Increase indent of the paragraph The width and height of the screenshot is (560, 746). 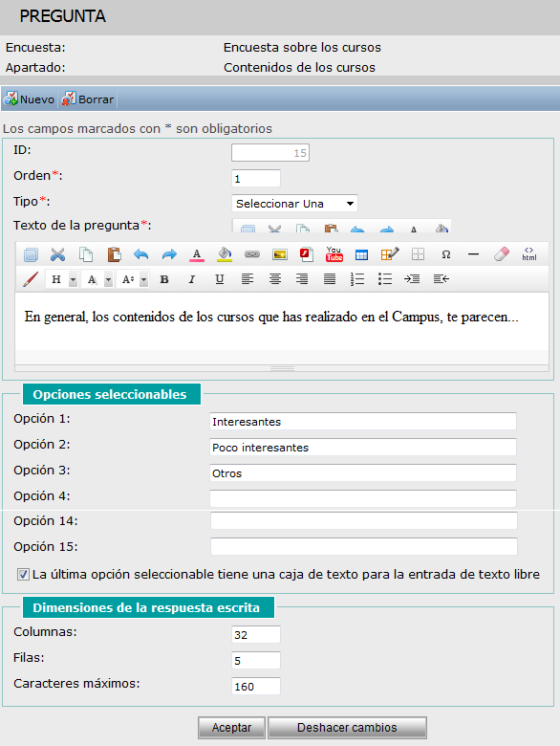coord(412,279)
